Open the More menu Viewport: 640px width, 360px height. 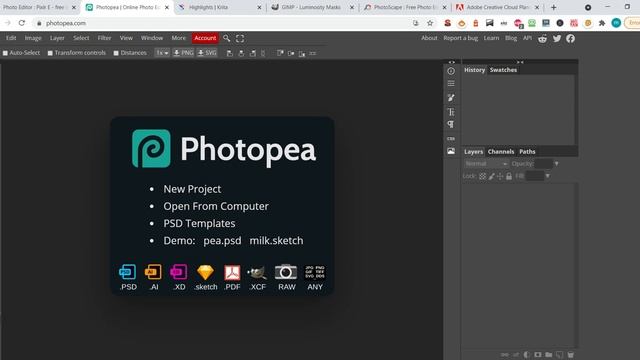coord(178,38)
